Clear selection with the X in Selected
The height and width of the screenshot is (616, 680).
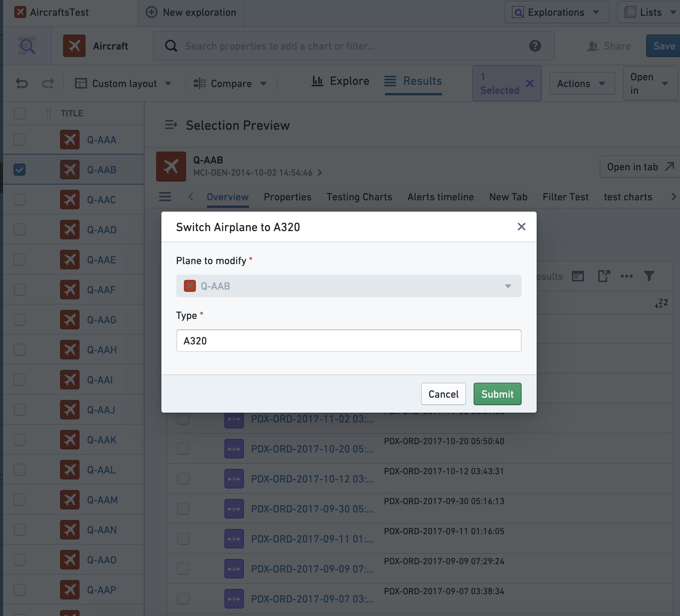530,83
